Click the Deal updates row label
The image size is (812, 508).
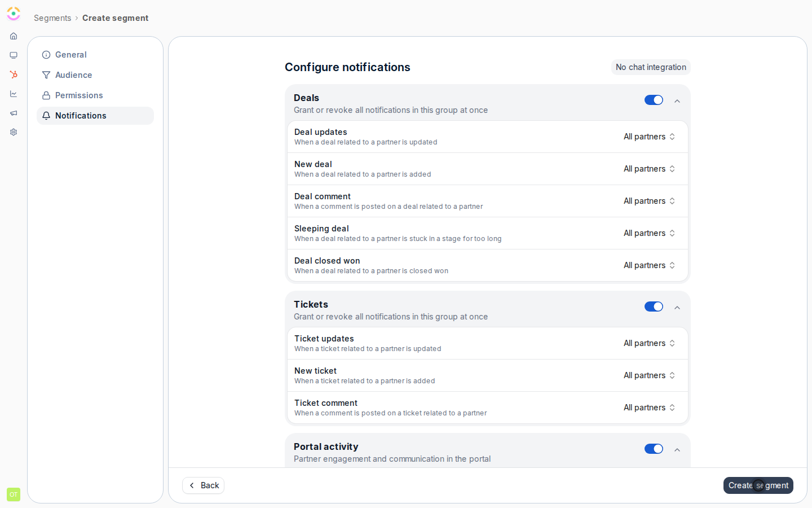coord(321,132)
